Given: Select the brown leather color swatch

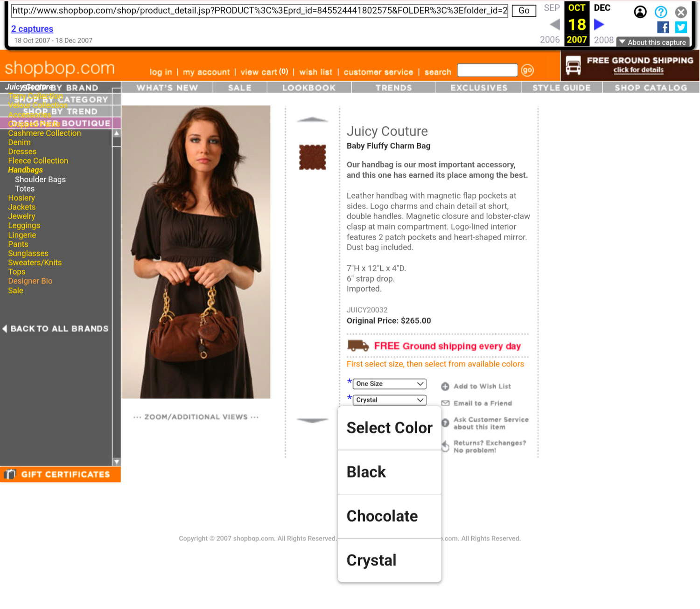Looking at the screenshot, I should click(x=312, y=157).
